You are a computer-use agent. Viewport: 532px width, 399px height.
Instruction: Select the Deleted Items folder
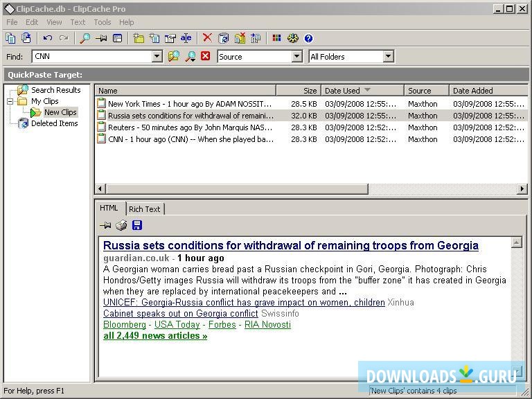pyautogui.click(x=54, y=123)
